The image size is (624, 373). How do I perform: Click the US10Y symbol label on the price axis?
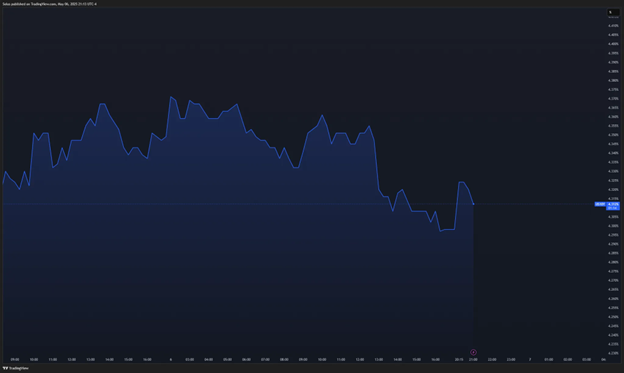[x=600, y=204]
